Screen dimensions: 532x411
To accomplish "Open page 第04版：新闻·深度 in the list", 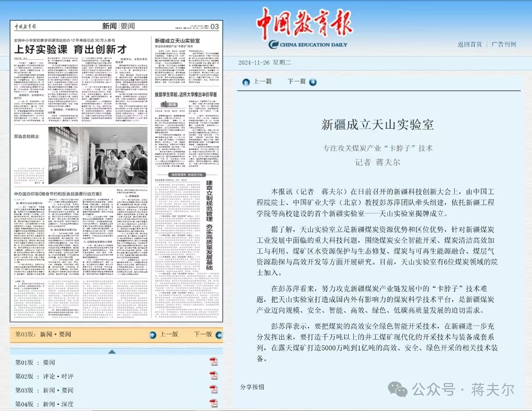I will (44, 404).
